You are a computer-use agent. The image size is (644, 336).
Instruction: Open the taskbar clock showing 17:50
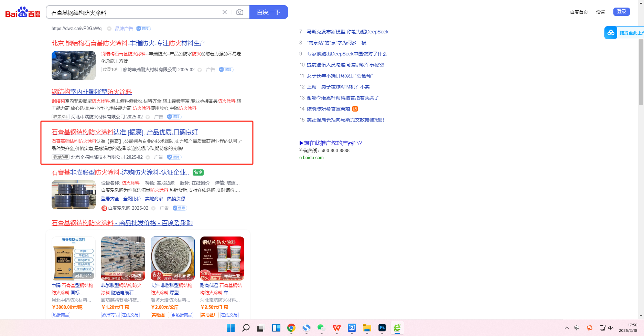point(628,328)
